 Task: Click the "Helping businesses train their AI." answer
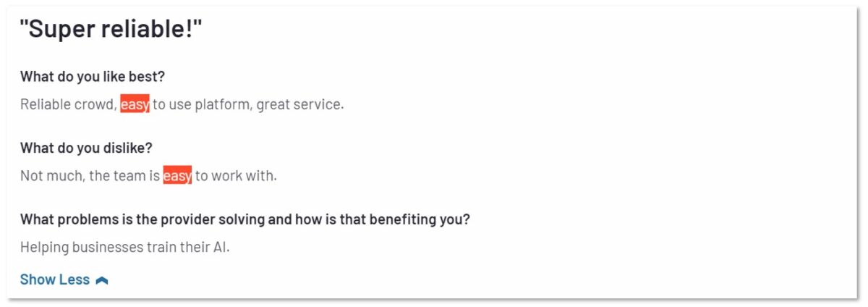click(125, 247)
